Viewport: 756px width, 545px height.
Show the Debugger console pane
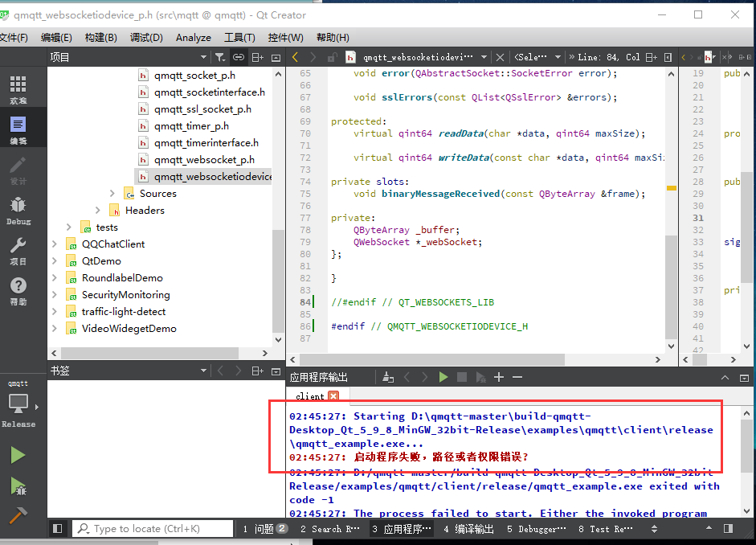click(537, 529)
